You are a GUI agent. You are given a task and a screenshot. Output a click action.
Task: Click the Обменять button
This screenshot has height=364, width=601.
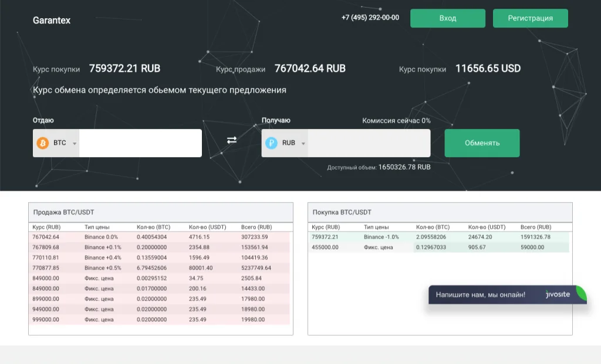482,143
